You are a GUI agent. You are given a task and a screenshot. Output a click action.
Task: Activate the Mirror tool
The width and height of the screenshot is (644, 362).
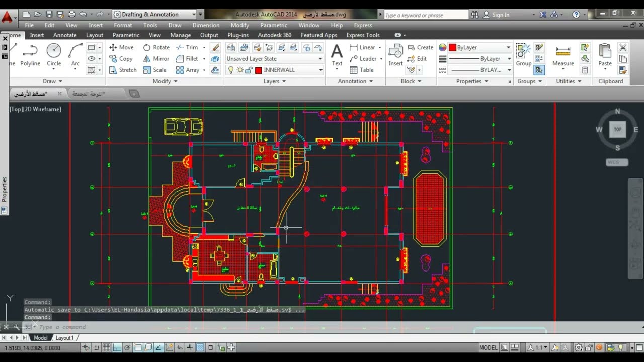[x=156, y=59]
